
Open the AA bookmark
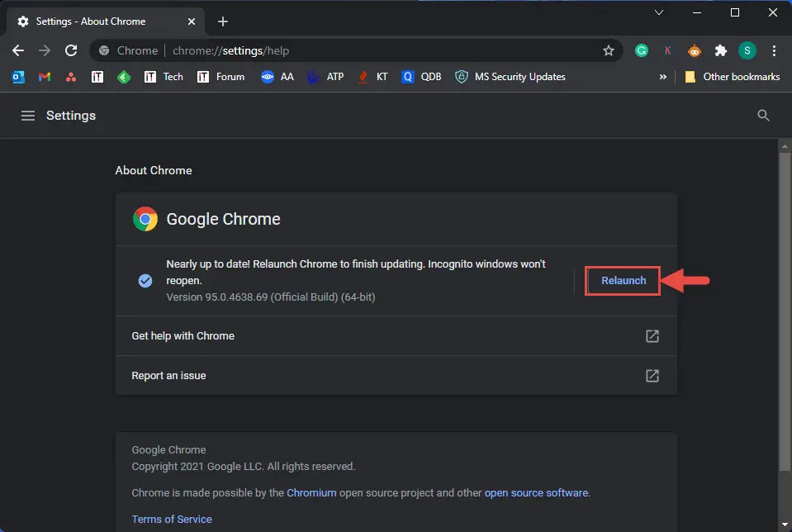click(x=277, y=77)
